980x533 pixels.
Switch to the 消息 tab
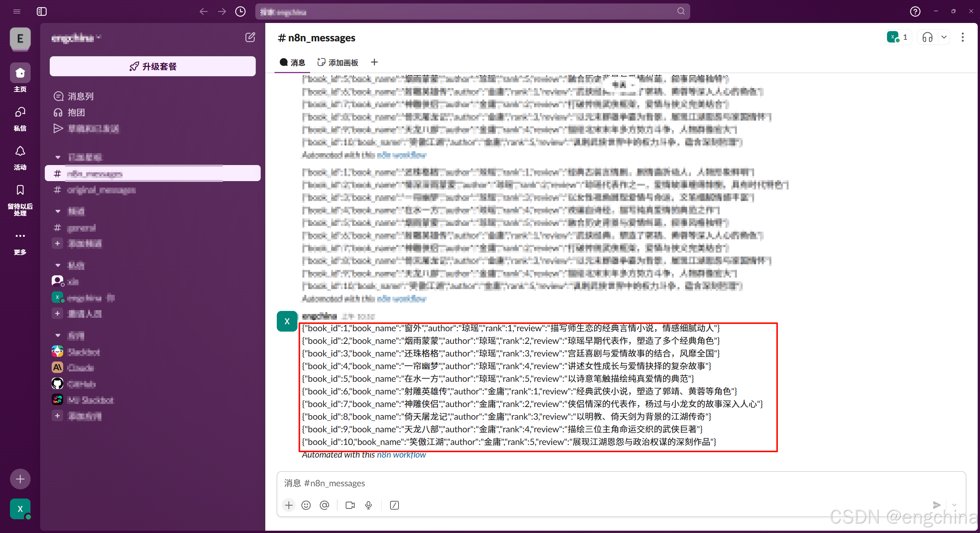(292, 62)
